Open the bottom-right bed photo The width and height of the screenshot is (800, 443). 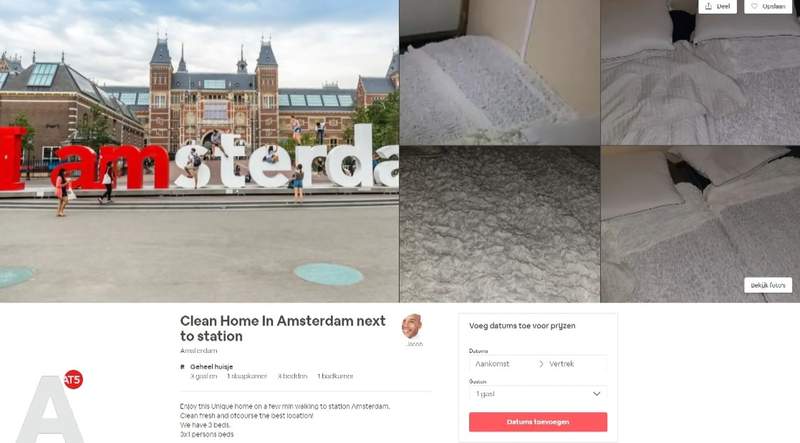coord(701,225)
